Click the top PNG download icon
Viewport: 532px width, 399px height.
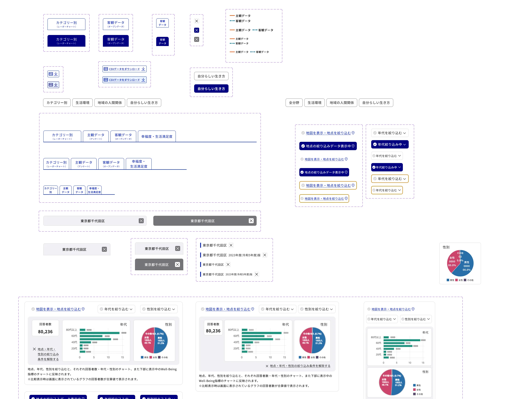tap(53, 74)
